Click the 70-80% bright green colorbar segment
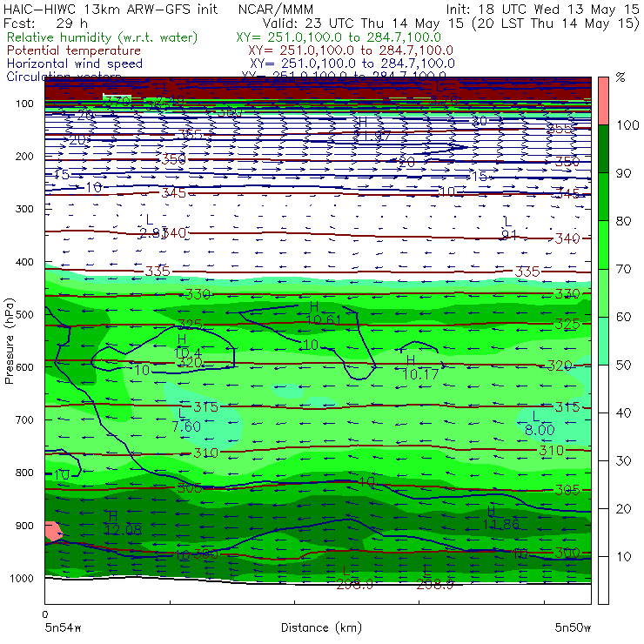This screenshot has width=644, height=644. click(x=603, y=245)
